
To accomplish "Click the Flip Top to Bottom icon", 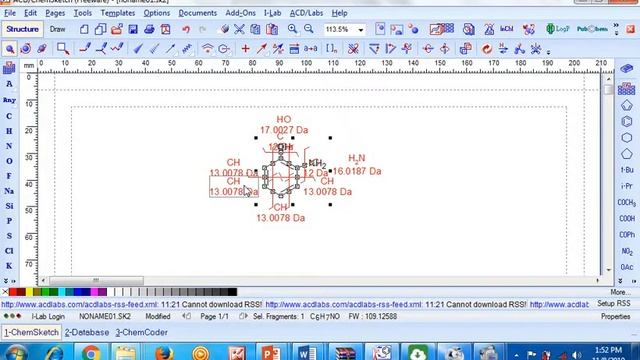I will coord(428,49).
